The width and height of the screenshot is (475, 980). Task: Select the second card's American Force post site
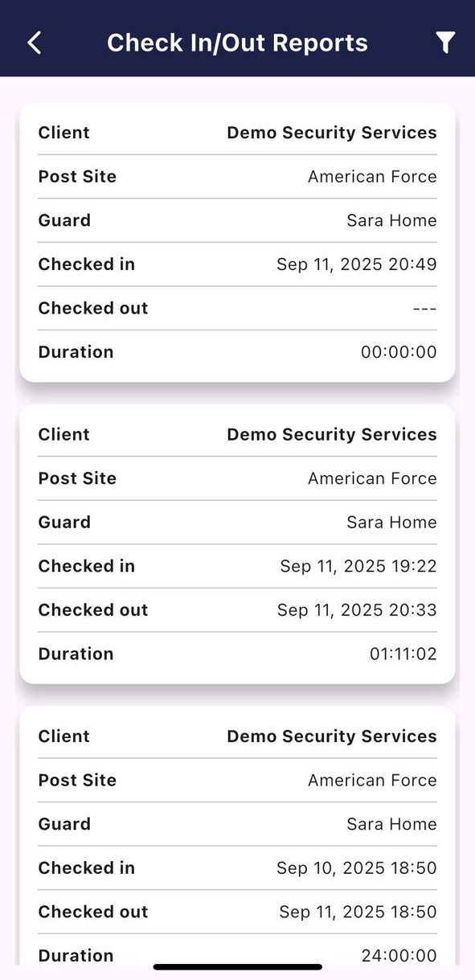[372, 478]
